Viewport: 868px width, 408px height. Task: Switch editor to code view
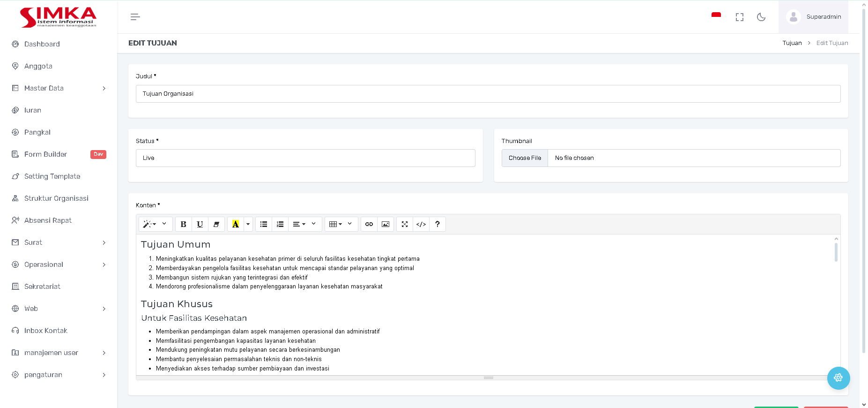[x=421, y=224]
